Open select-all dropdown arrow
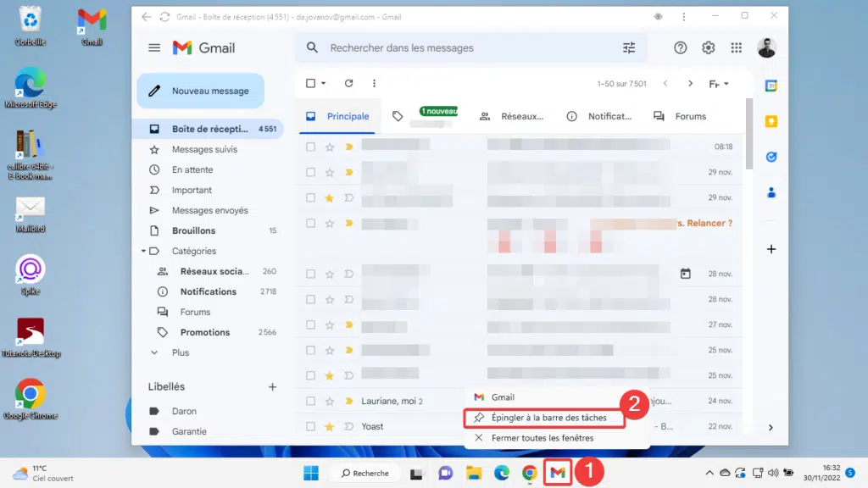The width and height of the screenshot is (868, 488). [323, 83]
